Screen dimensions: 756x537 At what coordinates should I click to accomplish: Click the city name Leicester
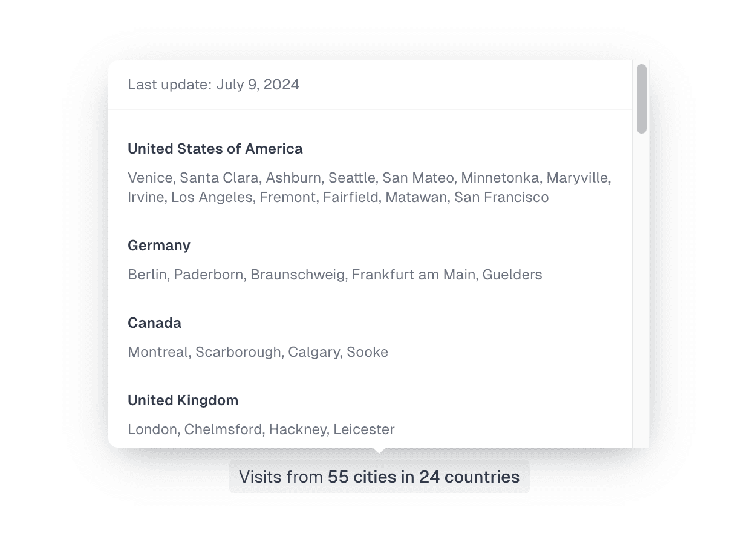click(364, 429)
